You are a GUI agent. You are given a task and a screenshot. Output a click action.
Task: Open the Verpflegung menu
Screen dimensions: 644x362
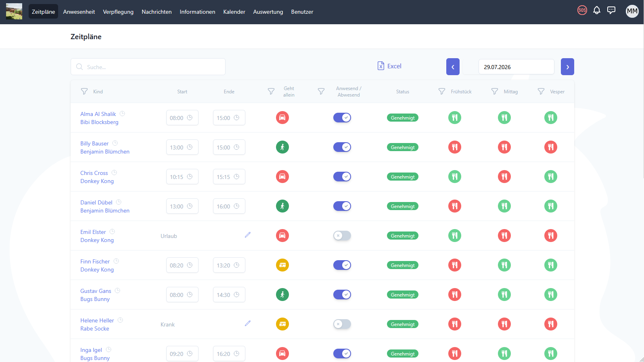coord(118,12)
